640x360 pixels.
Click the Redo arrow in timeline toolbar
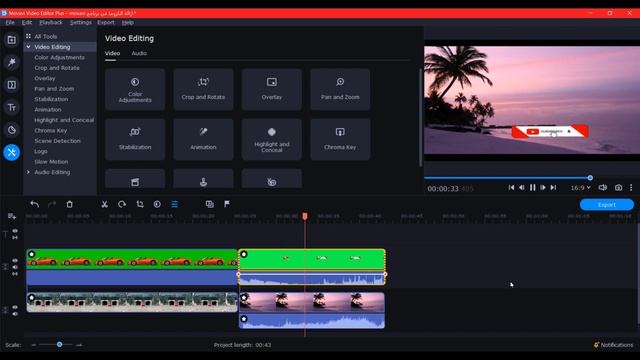pos(52,204)
